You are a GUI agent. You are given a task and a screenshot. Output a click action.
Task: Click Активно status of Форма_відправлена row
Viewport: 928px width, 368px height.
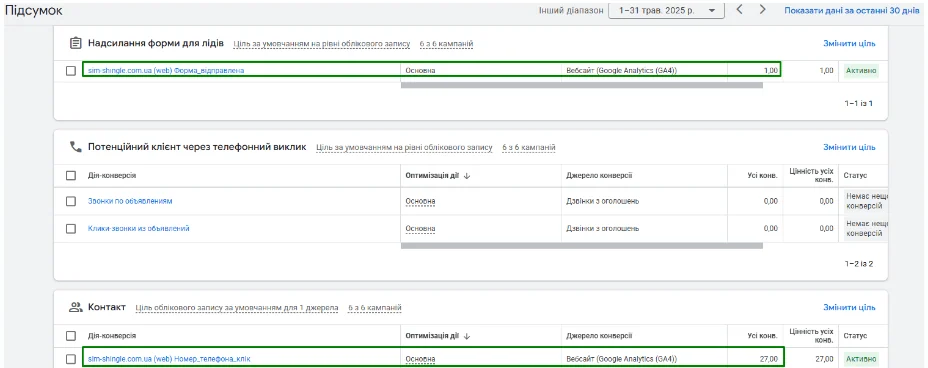coord(861,70)
